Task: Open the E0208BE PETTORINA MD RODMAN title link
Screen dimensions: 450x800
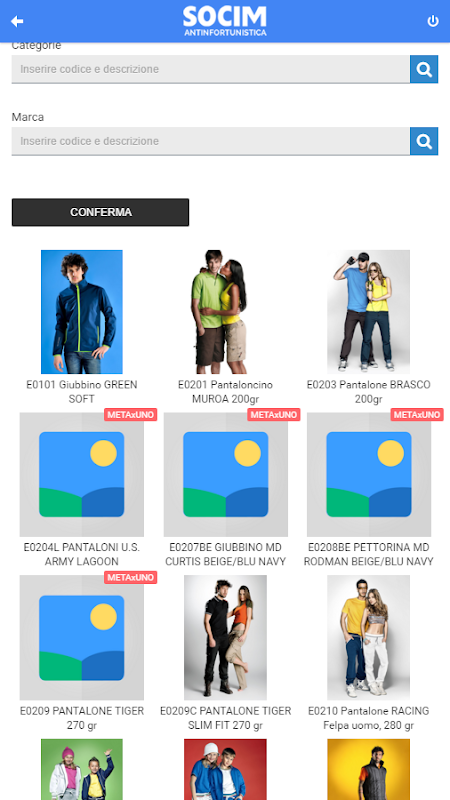Action: pos(368,555)
